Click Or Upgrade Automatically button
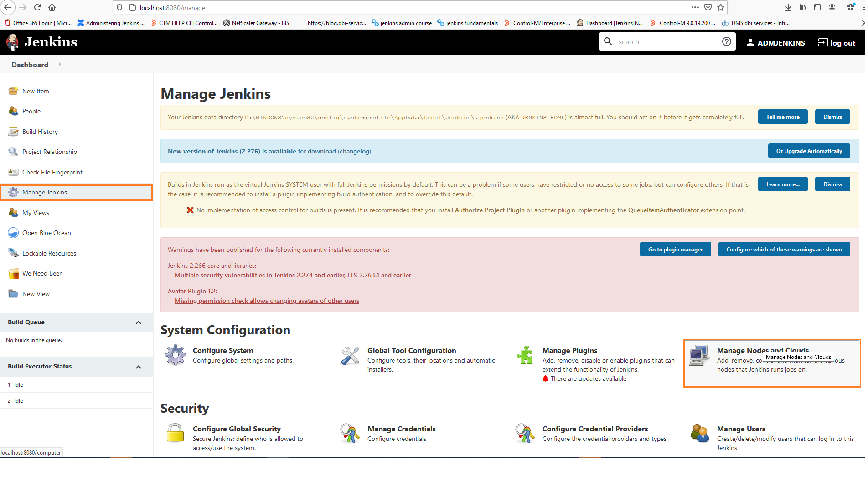This screenshot has width=868, height=491. (x=809, y=151)
